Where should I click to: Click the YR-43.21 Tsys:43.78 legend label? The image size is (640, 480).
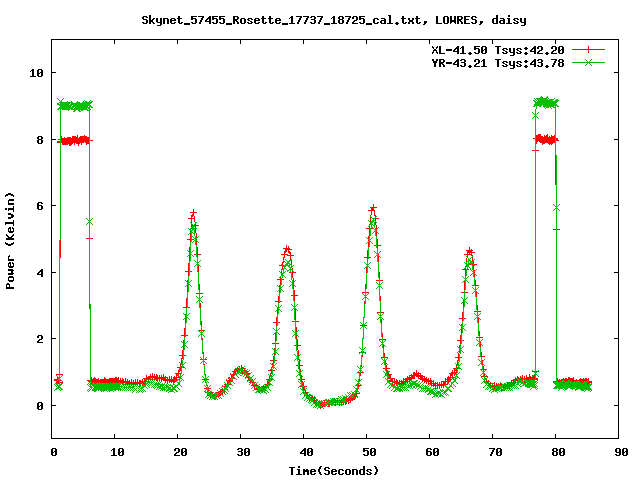498,63
